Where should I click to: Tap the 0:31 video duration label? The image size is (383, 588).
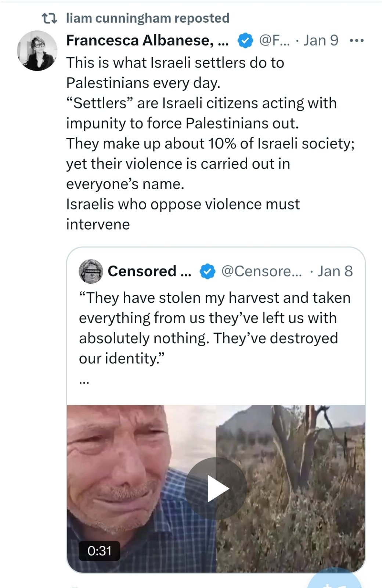tap(99, 551)
